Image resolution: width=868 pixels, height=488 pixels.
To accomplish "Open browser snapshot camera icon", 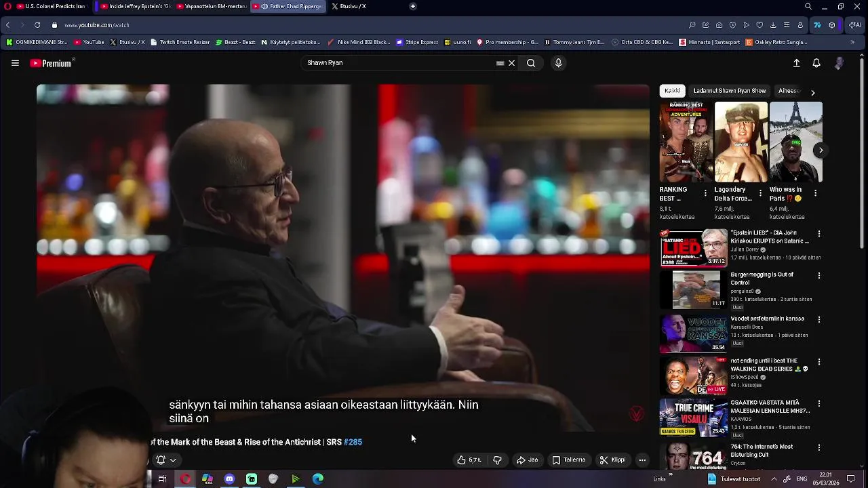I will [x=719, y=25].
